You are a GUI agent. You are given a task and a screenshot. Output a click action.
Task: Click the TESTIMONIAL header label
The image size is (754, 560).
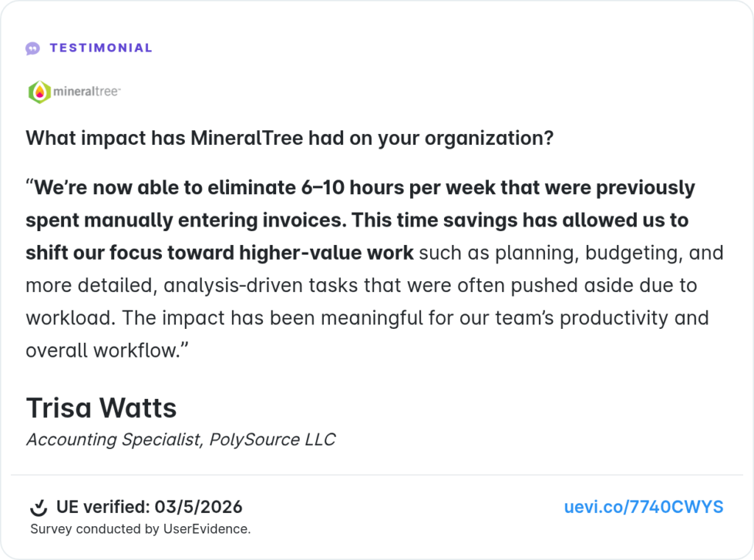[x=101, y=48]
